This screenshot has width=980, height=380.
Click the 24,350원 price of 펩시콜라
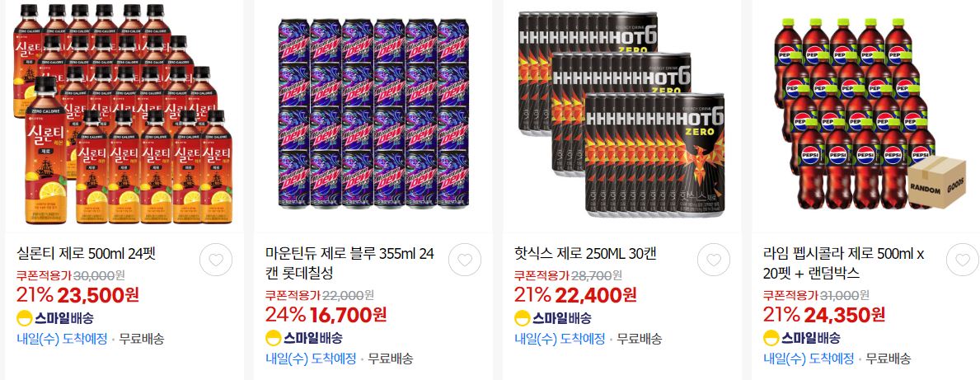point(845,314)
